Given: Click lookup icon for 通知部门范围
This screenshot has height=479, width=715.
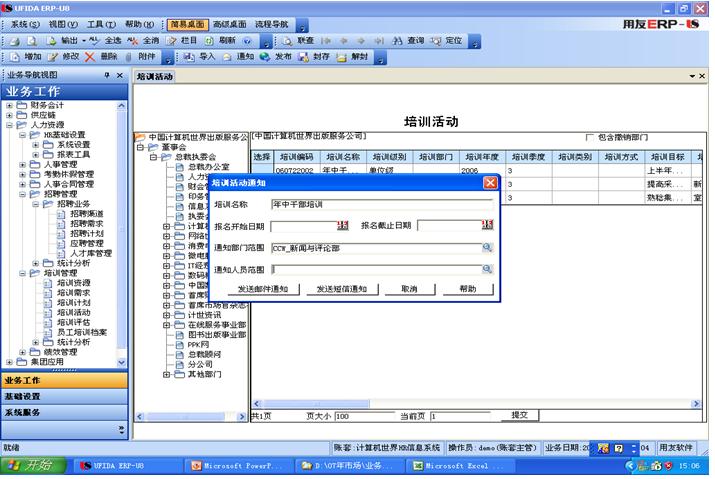Looking at the screenshot, I should click(487, 248).
